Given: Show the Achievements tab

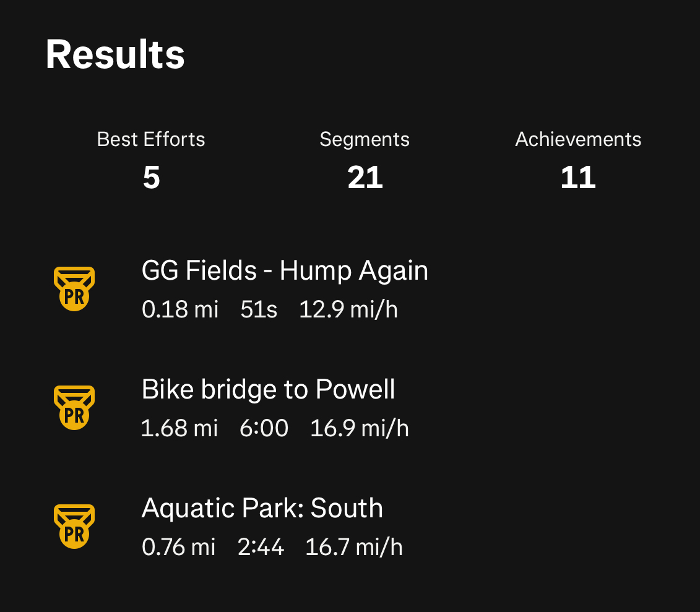Looking at the screenshot, I should [x=578, y=139].
